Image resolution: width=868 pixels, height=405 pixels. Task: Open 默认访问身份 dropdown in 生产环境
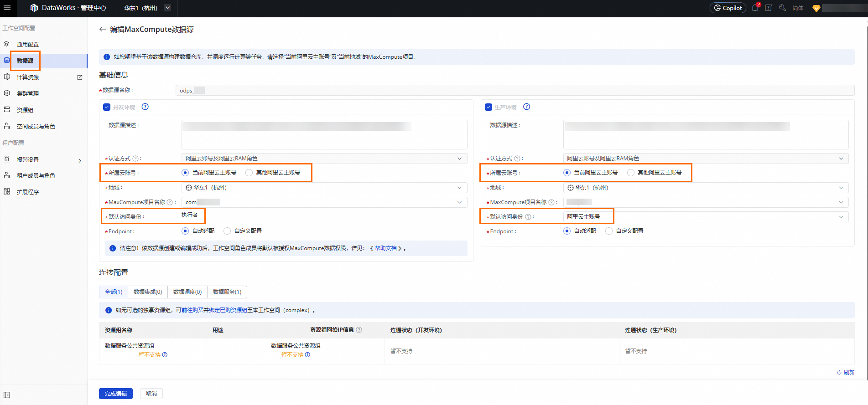pyautogui.click(x=706, y=217)
